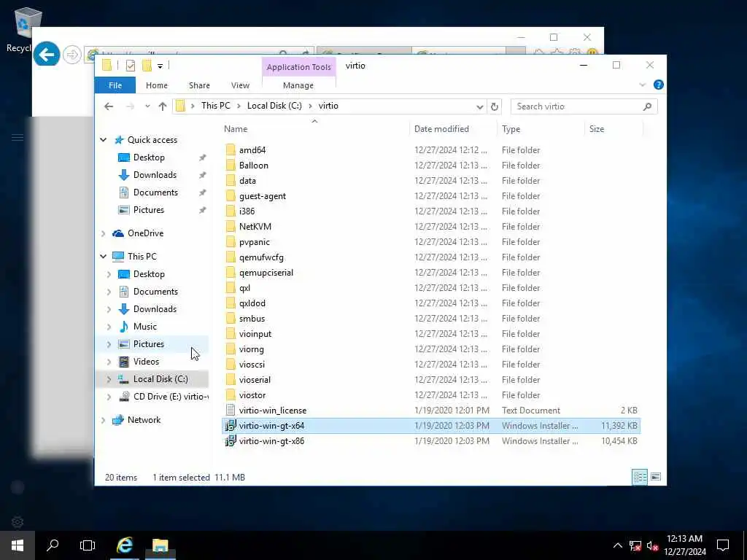Expand Local Disk (C:) tree node
The image size is (747, 560).
coord(109,379)
